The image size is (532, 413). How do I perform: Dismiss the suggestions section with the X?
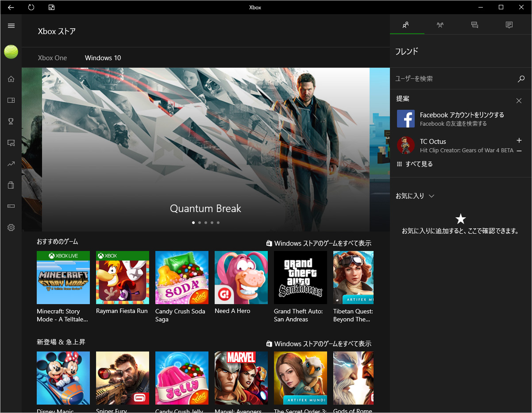coord(519,101)
